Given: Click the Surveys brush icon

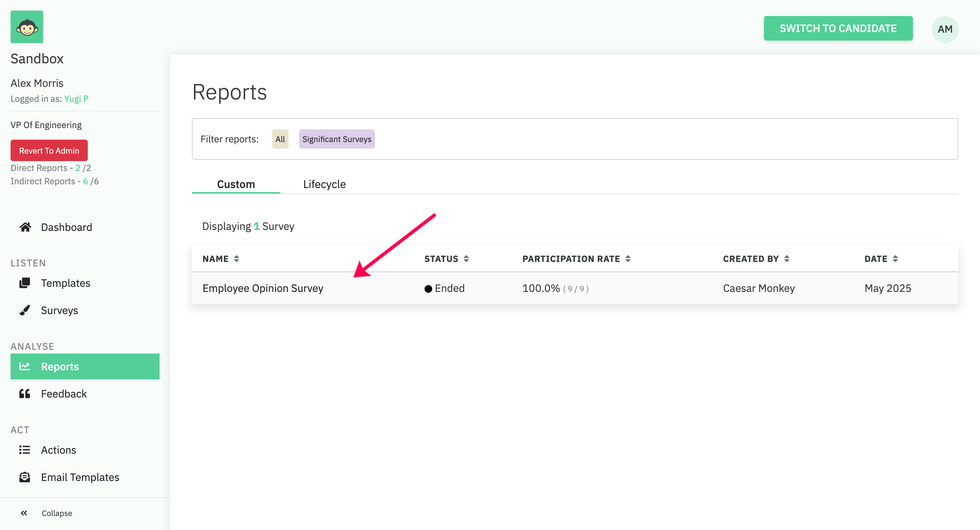Looking at the screenshot, I should [x=25, y=310].
